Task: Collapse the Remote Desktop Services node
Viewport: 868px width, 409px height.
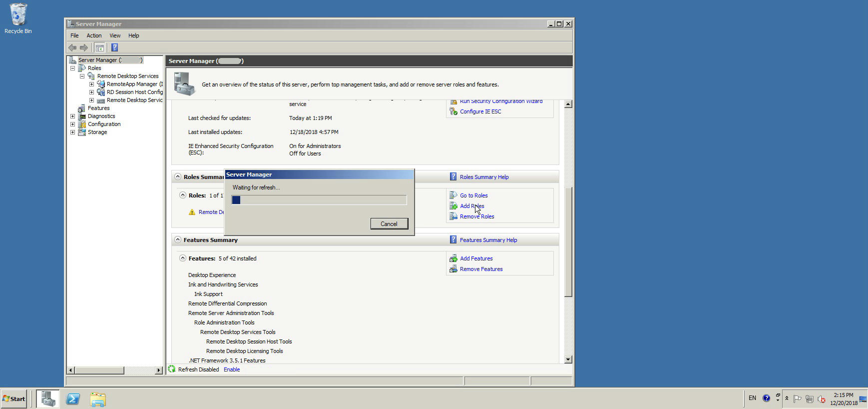Action: coord(82,76)
